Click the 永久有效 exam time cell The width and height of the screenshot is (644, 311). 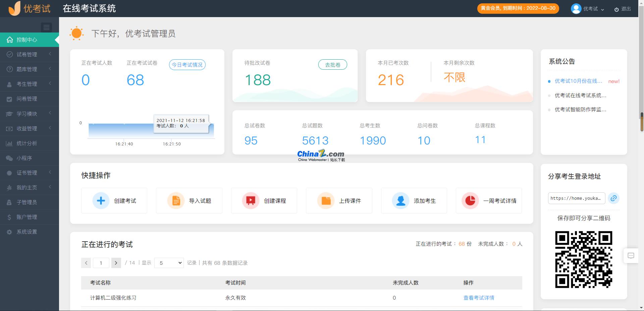click(235, 298)
